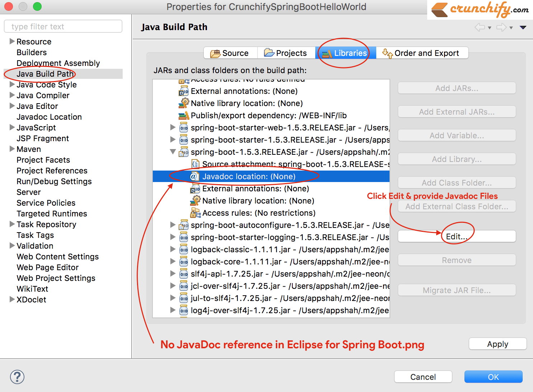Screen dimensions: 533x392
Task: Click the Publish/export dependency books icon
Action: [184, 115]
